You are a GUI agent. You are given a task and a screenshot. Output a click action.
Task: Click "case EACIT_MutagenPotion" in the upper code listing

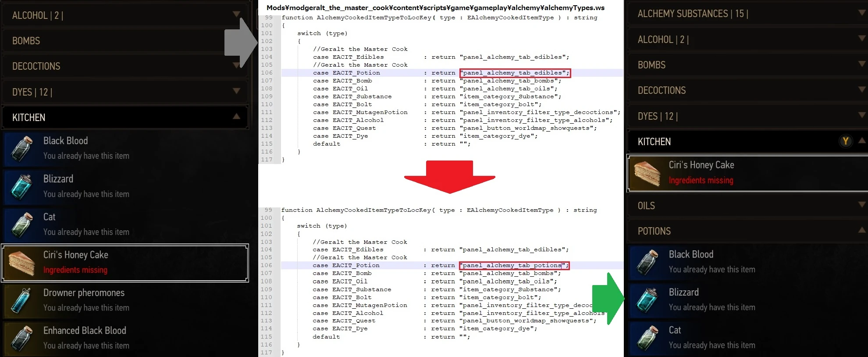click(x=360, y=112)
